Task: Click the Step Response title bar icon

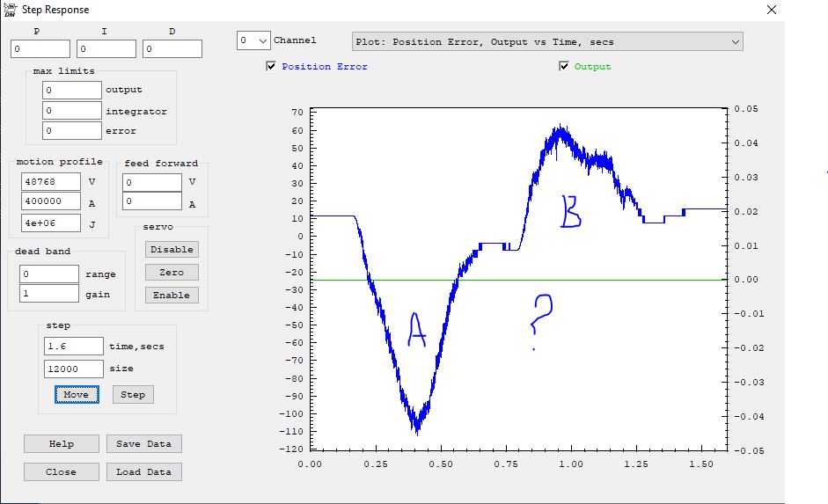Action: point(10,10)
